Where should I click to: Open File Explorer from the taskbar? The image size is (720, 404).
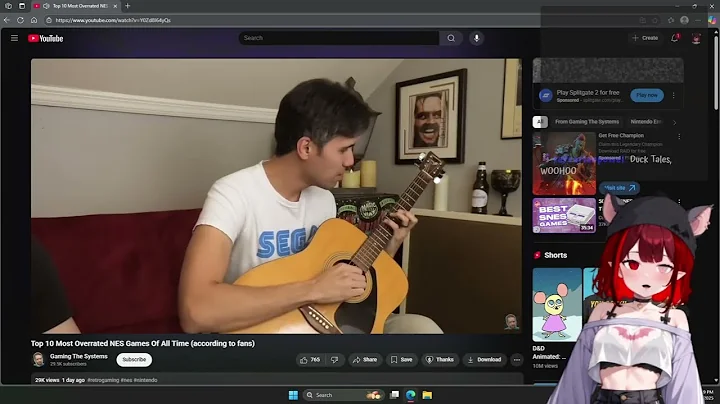[x=427, y=395]
